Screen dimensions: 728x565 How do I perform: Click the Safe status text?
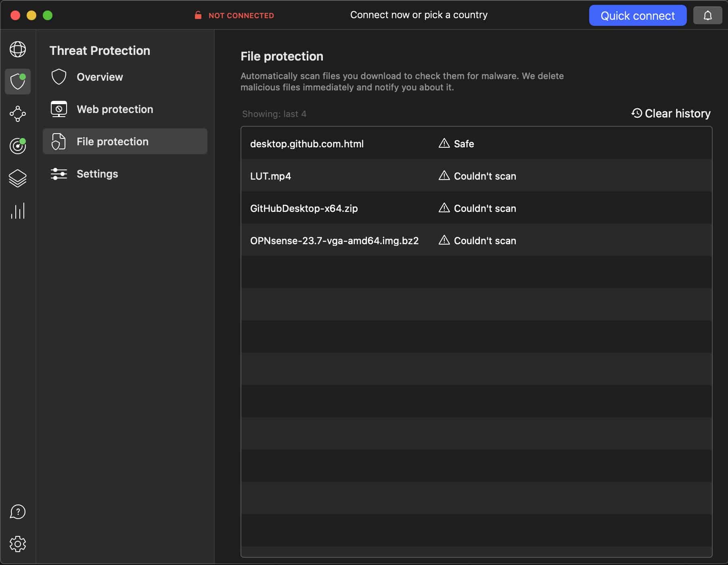point(464,144)
